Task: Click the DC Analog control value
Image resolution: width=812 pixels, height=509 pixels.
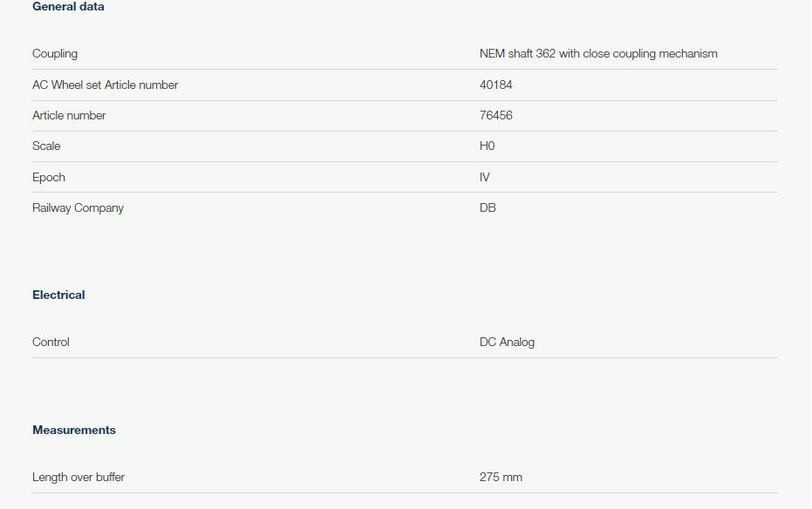Action: (507, 343)
